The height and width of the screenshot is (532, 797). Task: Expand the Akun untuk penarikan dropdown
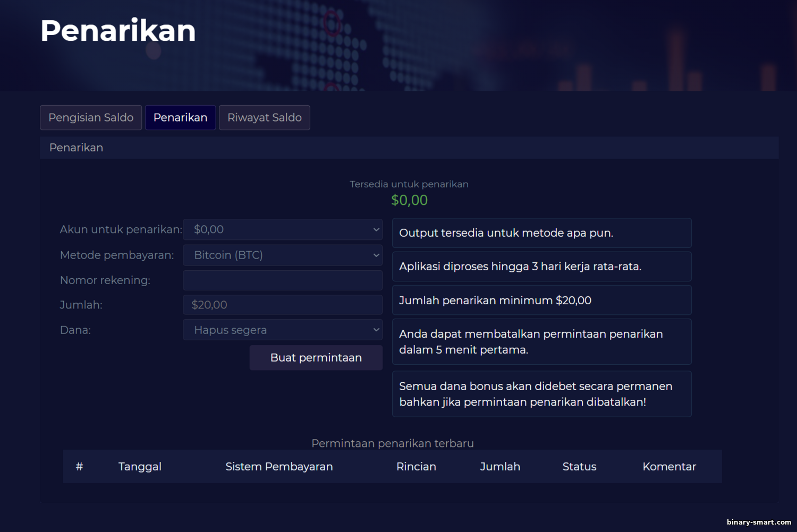click(x=283, y=229)
